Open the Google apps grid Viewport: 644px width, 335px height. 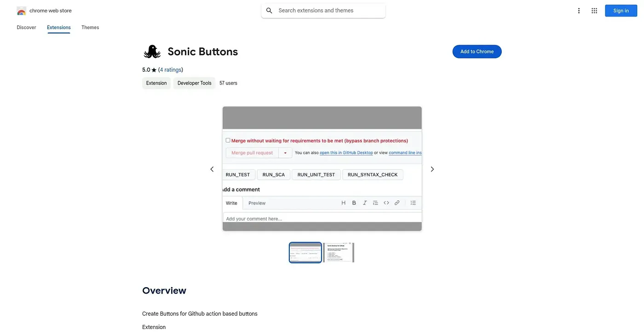point(594,11)
